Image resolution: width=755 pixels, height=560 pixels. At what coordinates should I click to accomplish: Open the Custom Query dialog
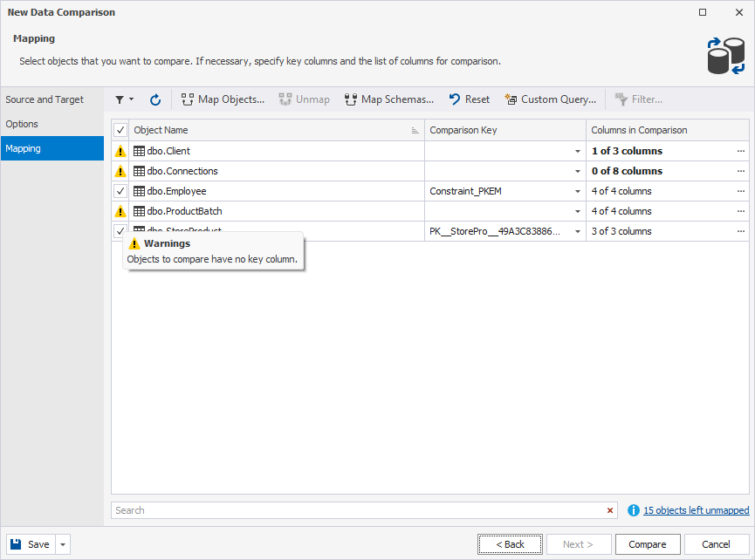click(550, 99)
